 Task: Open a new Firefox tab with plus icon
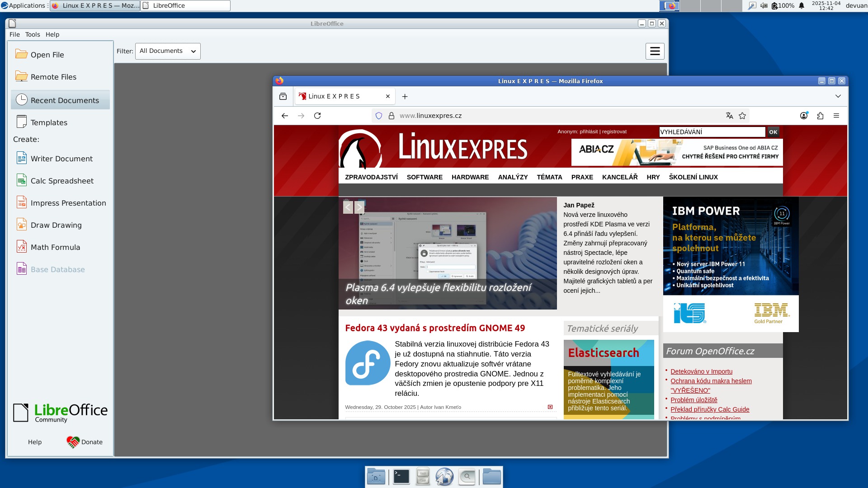point(405,96)
